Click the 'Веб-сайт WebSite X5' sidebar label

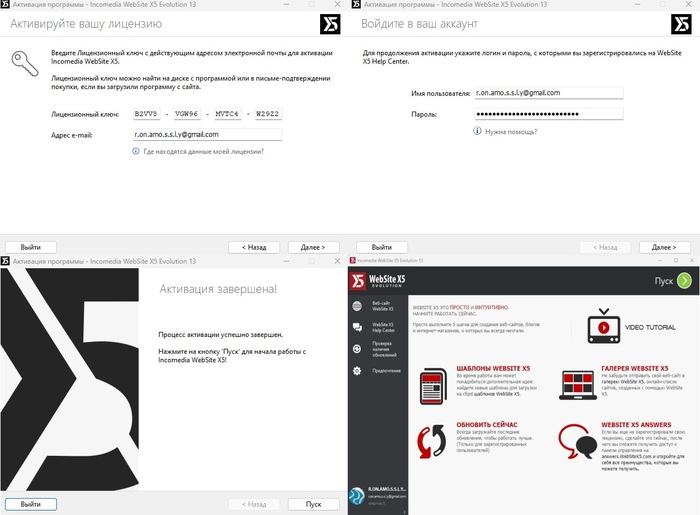383,306
